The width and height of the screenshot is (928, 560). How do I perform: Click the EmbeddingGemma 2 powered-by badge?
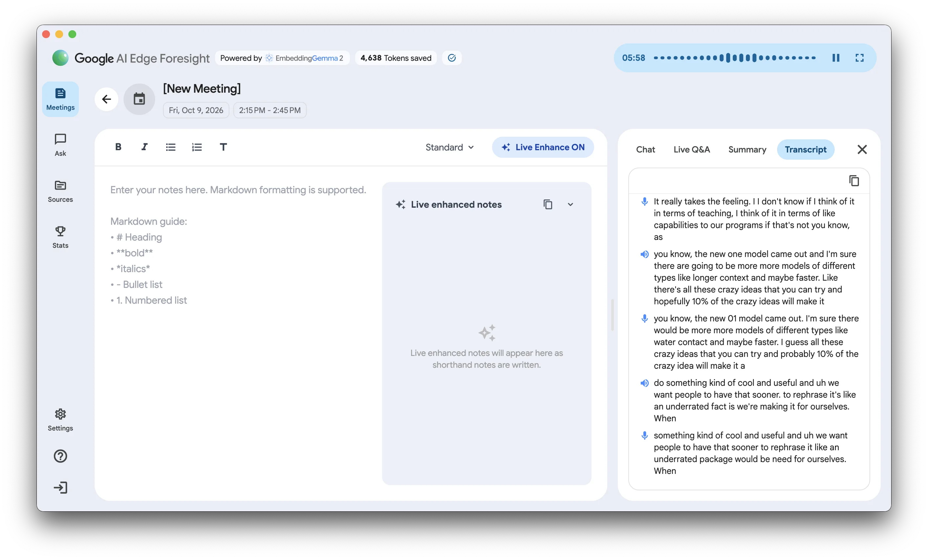point(282,58)
